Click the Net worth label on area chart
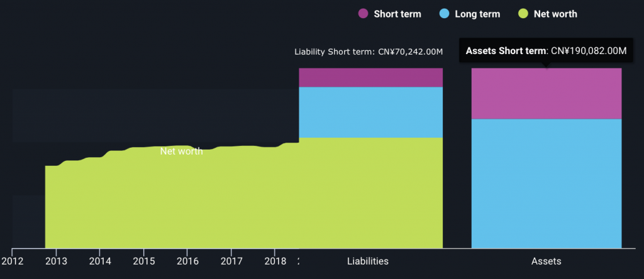This screenshot has height=279, width=644. pos(182,151)
